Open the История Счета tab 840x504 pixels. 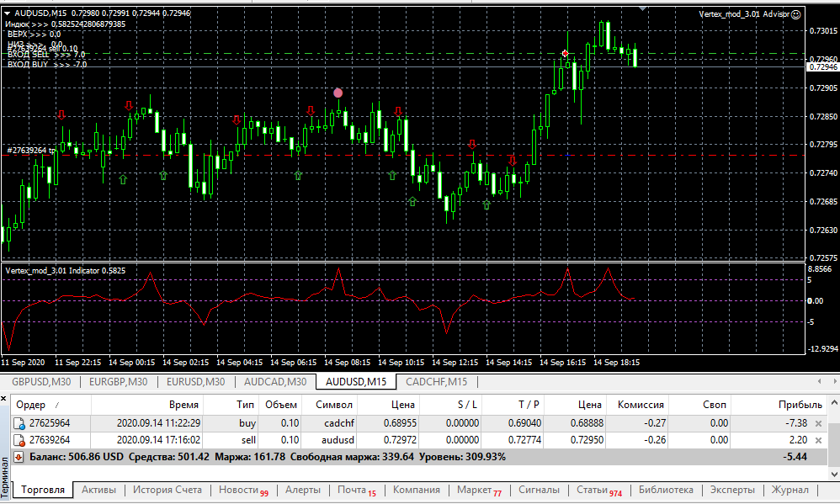tap(166, 490)
